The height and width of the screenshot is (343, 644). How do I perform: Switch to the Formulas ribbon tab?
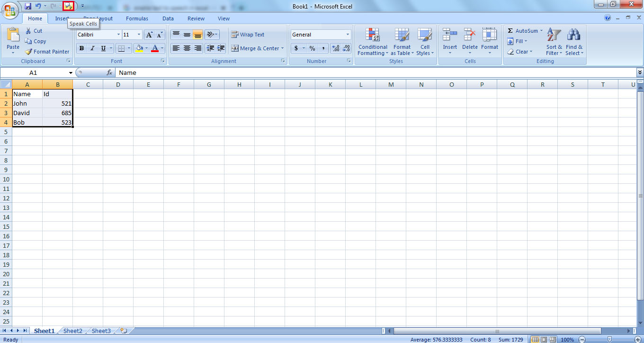[137, 18]
